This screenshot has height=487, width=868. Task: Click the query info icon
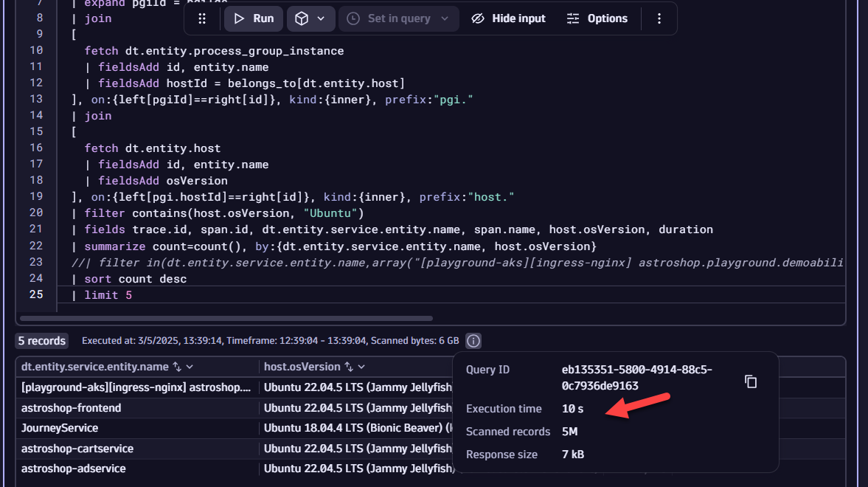point(473,341)
